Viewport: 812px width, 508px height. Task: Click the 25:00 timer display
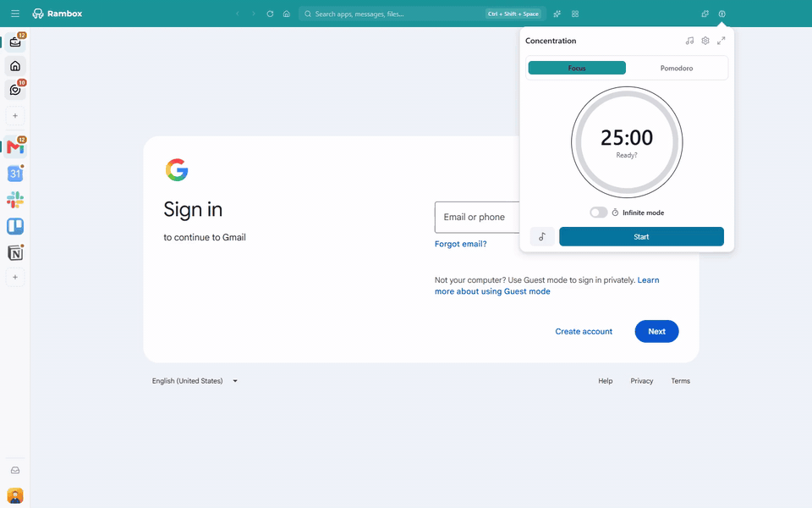627,137
